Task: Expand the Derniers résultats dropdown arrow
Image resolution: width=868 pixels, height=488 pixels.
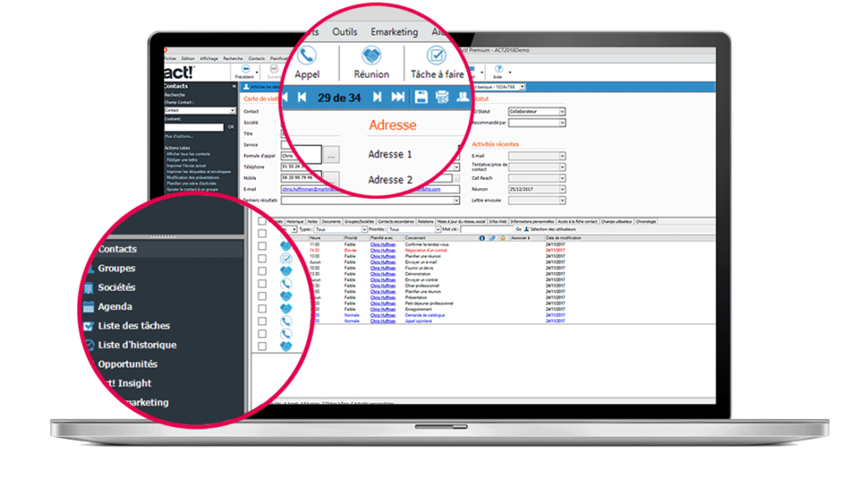Action: (456, 200)
